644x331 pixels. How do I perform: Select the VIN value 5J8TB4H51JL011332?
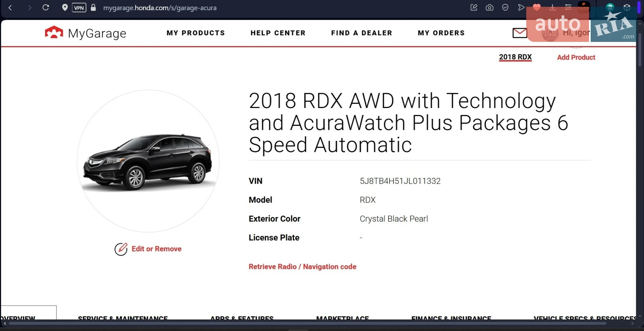[x=400, y=181]
